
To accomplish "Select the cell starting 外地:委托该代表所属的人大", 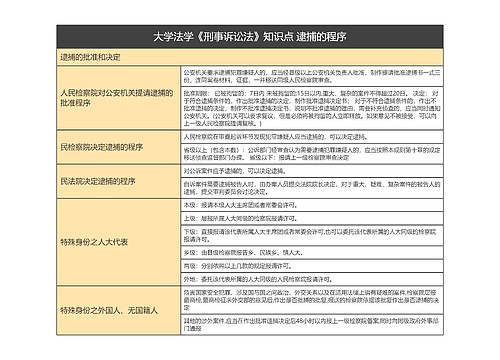I will (312, 279).
